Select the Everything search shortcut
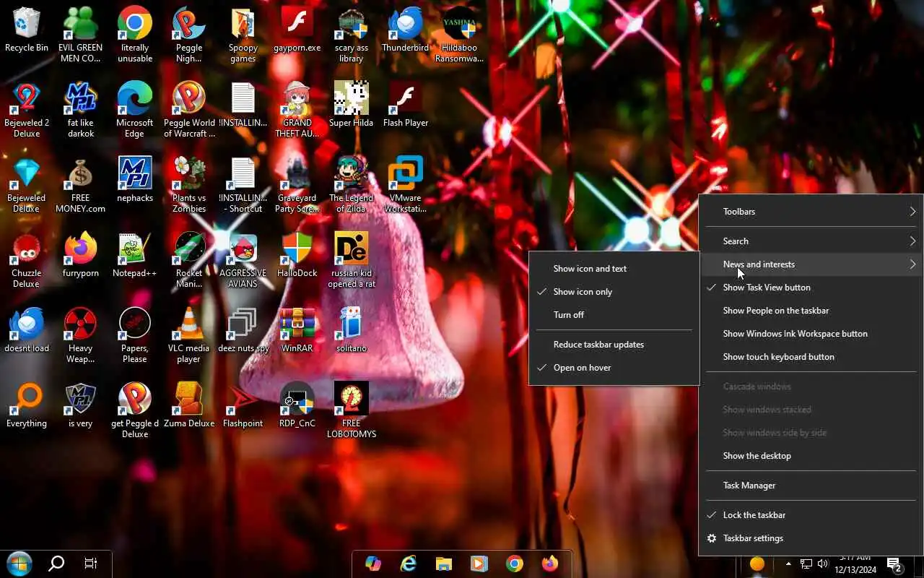This screenshot has height=578, width=924. [27, 405]
